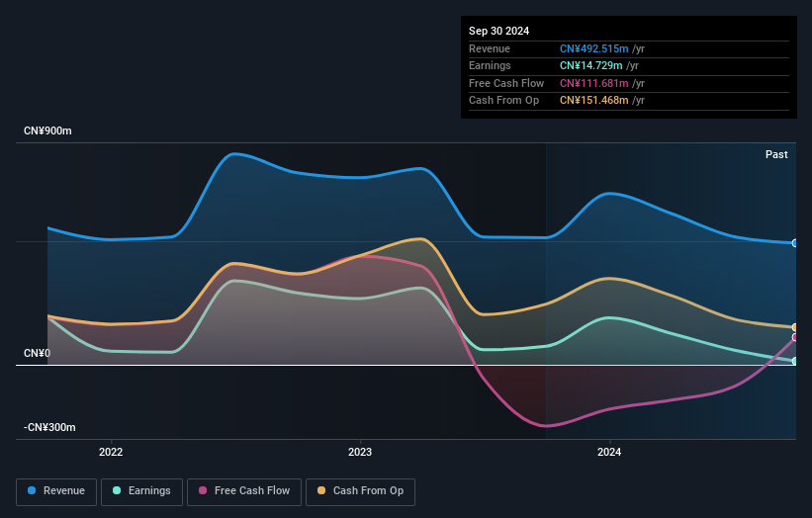Click the blue Revenue endpoint marker

795,243
